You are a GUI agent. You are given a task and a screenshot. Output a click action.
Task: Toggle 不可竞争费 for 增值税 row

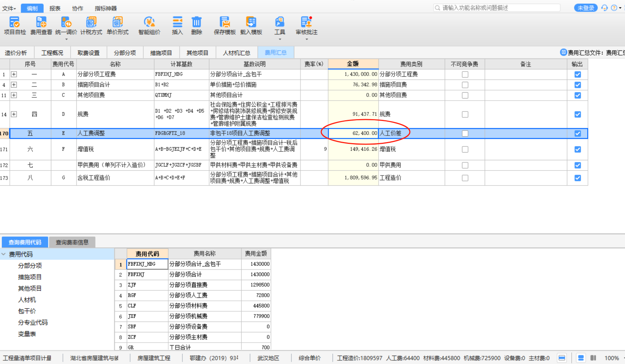(465, 149)
